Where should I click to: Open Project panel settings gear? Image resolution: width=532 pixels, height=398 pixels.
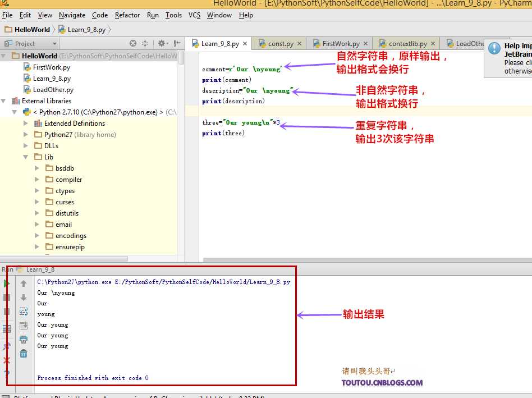[x=162, y=43]
